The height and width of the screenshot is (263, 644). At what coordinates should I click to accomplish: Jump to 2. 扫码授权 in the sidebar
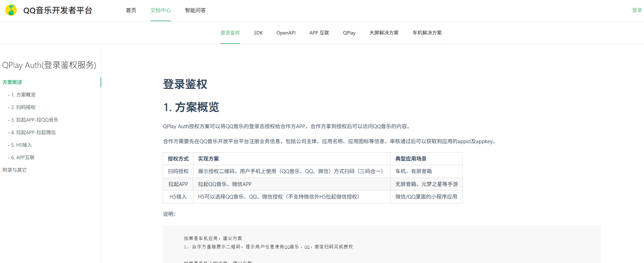pos(22,107)
